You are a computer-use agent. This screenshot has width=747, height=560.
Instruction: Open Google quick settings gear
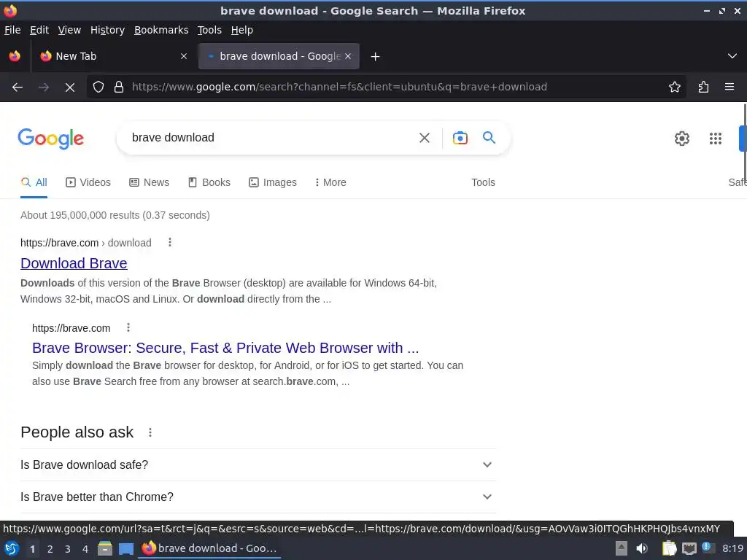(x=682, y=139)
